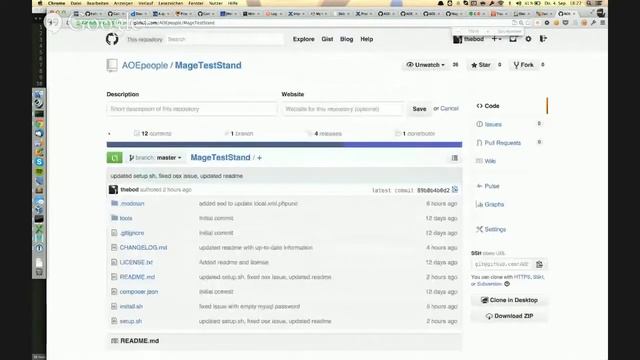Open LICENSE.txt file
The width and height of the screenshot is (640, 360).
pos(136,262)
